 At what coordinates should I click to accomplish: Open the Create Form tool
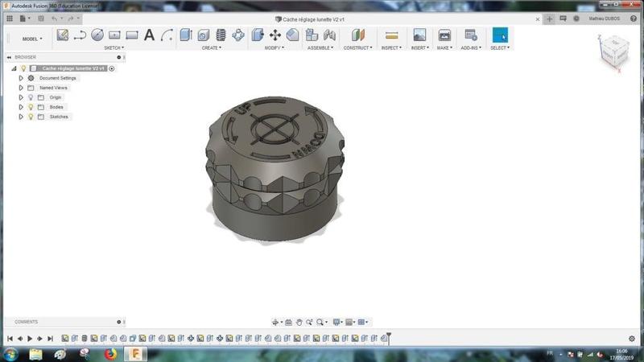tap(238, 35)
